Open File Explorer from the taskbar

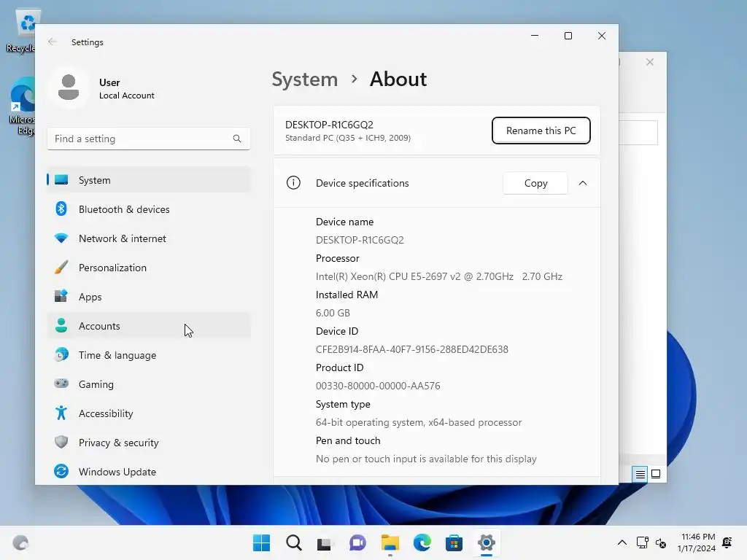[390, 542]
